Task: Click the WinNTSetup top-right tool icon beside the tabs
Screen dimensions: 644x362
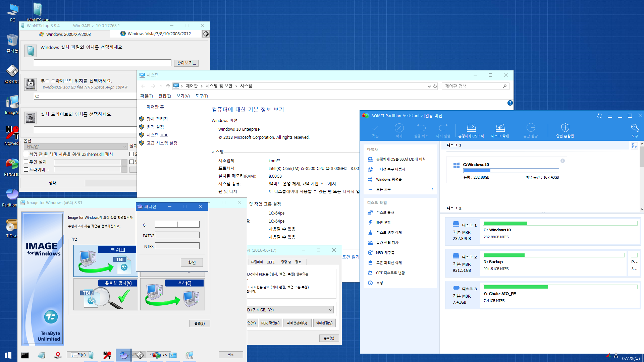Action: 206,34
